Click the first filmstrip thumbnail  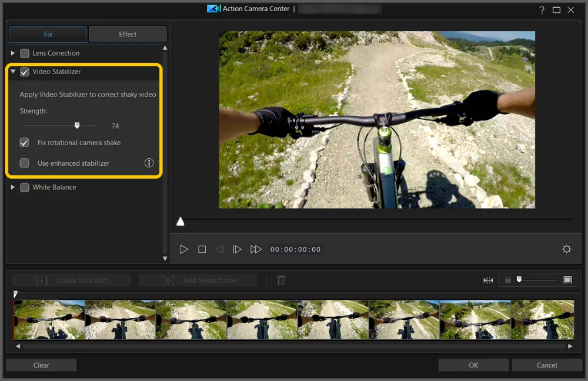click(49, 319)
